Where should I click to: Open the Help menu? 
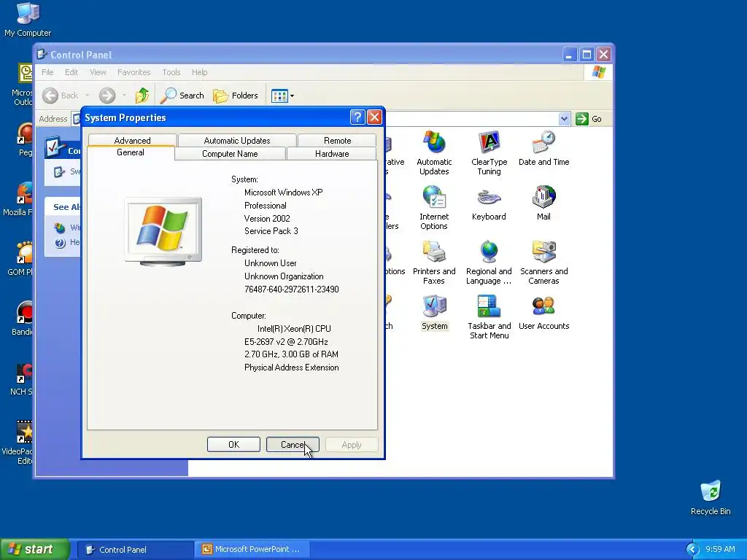[x=200, y=72]
